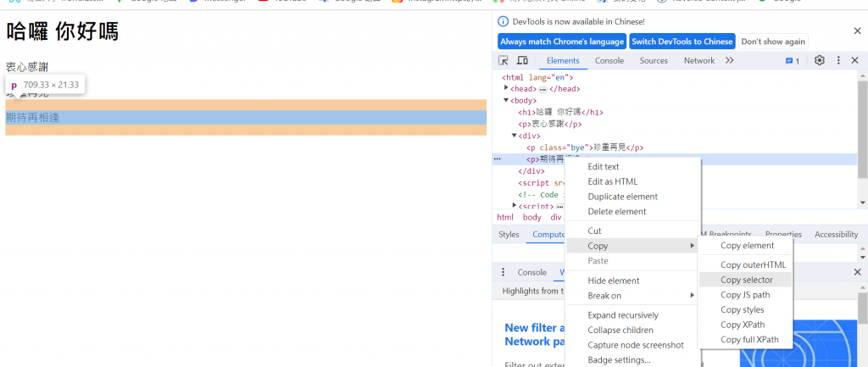The width and height of the screenshot is (868, 367).
Task: Select the closing </div> row
Action: [x=531, y=171]
